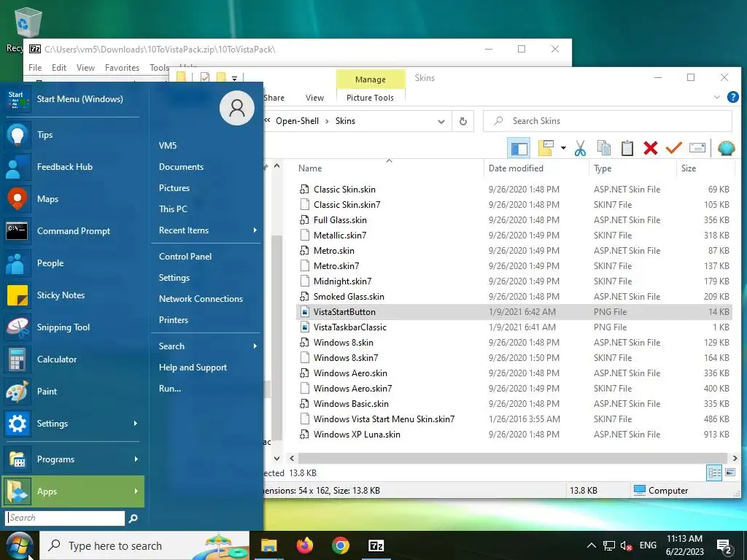The width and height of the screenshot is (747, 560).
Task: Click the start menu Search box
Action: tap(65, 518)
